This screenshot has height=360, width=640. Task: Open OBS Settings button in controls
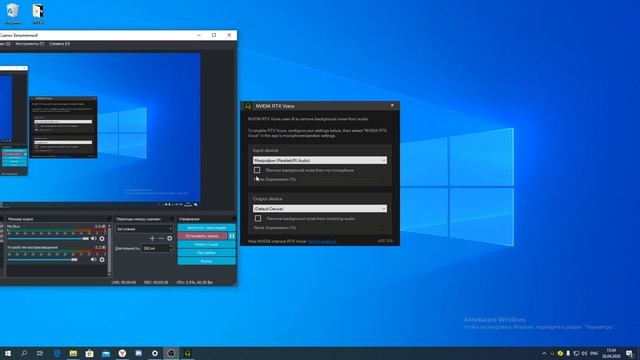[207, 253]
